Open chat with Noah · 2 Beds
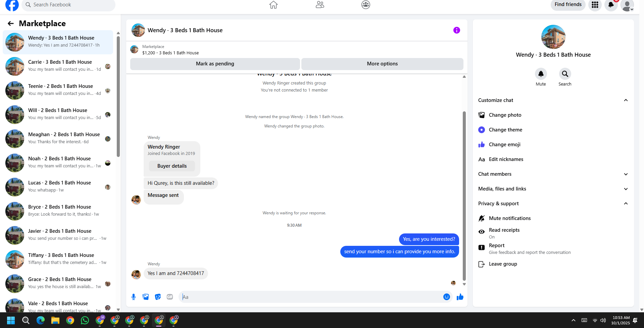 click(x=58, y=163)
